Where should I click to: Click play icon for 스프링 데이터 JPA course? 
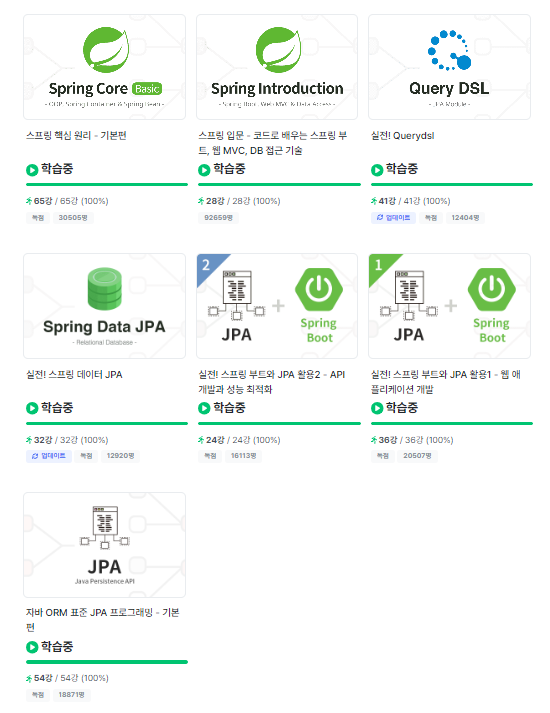point(32,408)
